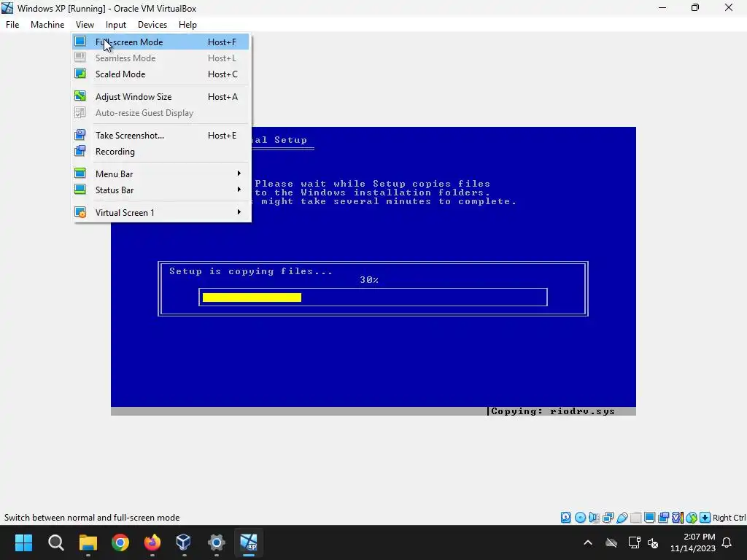Open the File menu
The width and height of the screenshot is (747, 560).
tap(12, 25)
